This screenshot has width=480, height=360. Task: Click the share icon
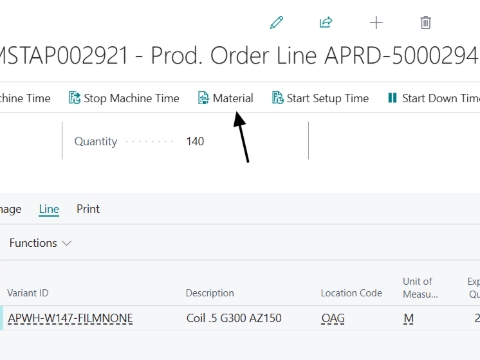(x=326, y=23)
